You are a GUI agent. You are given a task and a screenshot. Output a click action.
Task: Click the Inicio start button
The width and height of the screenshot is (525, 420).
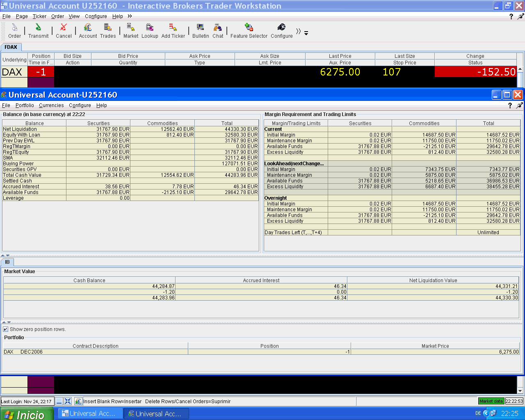(27, 414)
